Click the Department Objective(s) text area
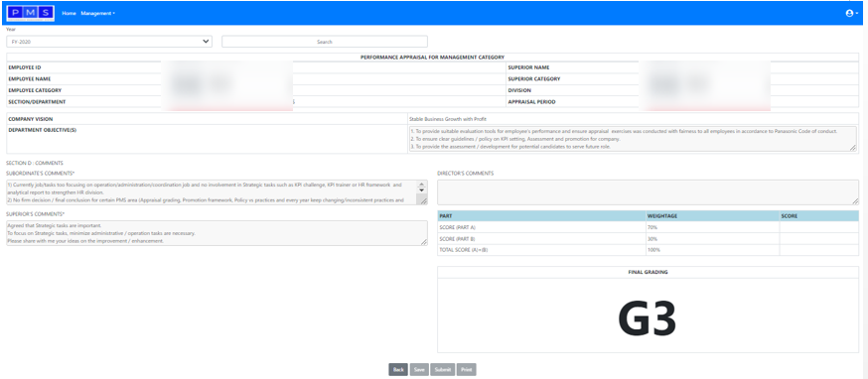 [633, 139]
